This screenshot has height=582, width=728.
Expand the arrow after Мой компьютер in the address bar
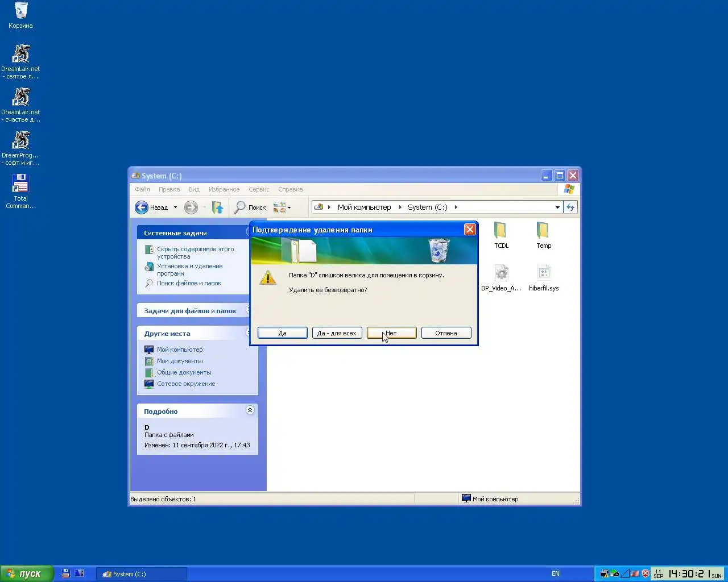pyautogui.click(x=400, y=207)
